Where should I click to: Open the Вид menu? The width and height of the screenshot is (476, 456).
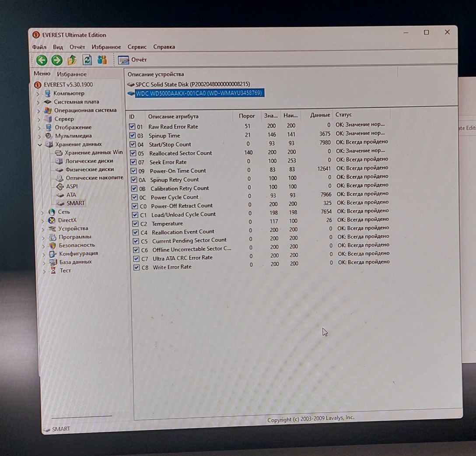point(58,47)
